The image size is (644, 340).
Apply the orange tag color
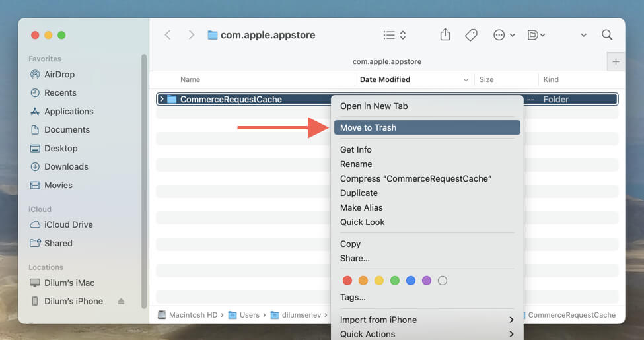[363, 281]
